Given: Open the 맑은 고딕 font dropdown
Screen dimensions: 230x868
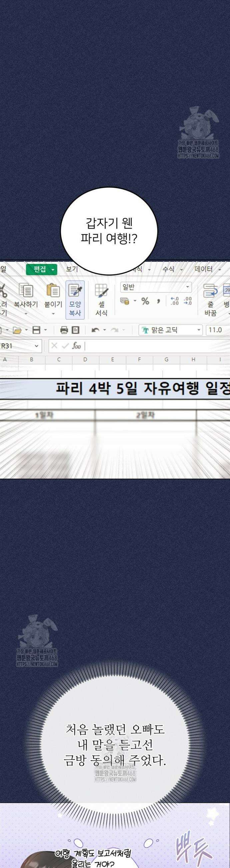Looking at the screenshot, I should (170, 330).
